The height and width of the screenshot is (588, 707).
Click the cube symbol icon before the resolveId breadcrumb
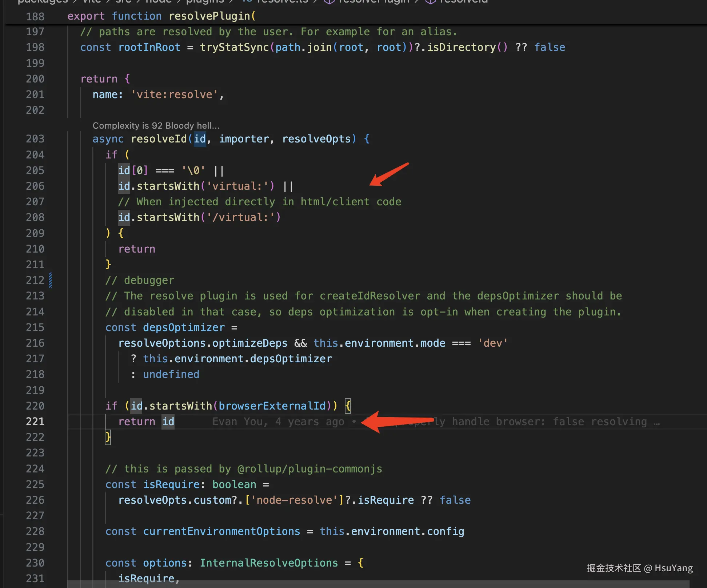[430, 1]
